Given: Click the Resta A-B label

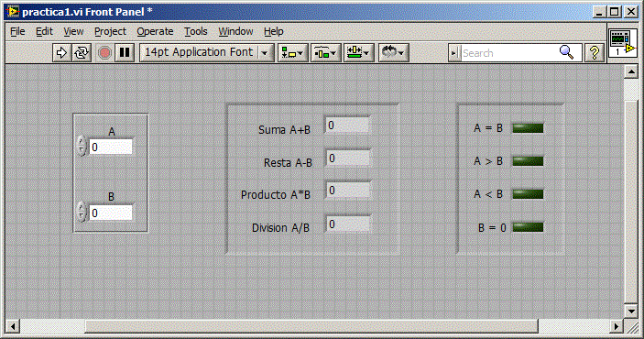Looking at the screenshot, I should point(288,163).
